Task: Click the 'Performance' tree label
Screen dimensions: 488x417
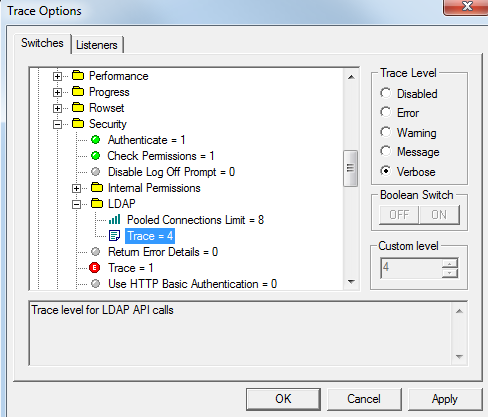Action: pos(119,76)
